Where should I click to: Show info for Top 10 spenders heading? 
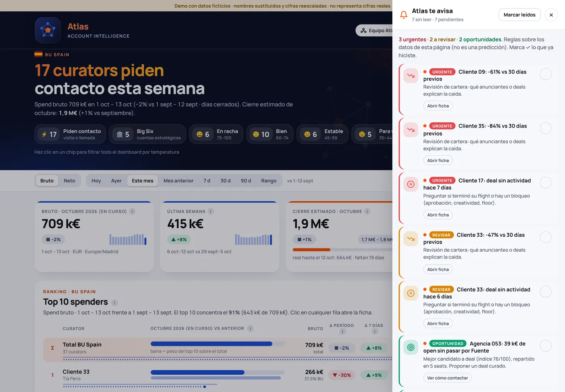click(115, 302)
